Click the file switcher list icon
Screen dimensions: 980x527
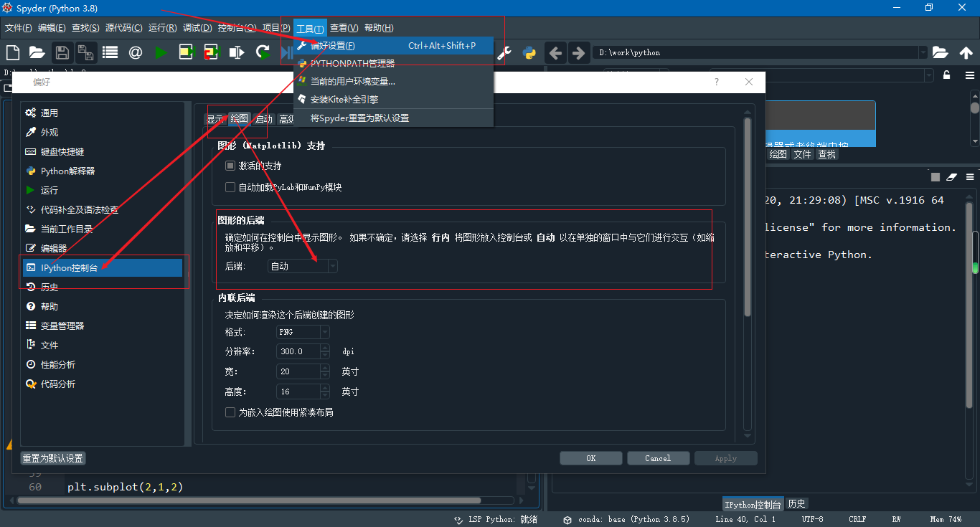point(110,52)
